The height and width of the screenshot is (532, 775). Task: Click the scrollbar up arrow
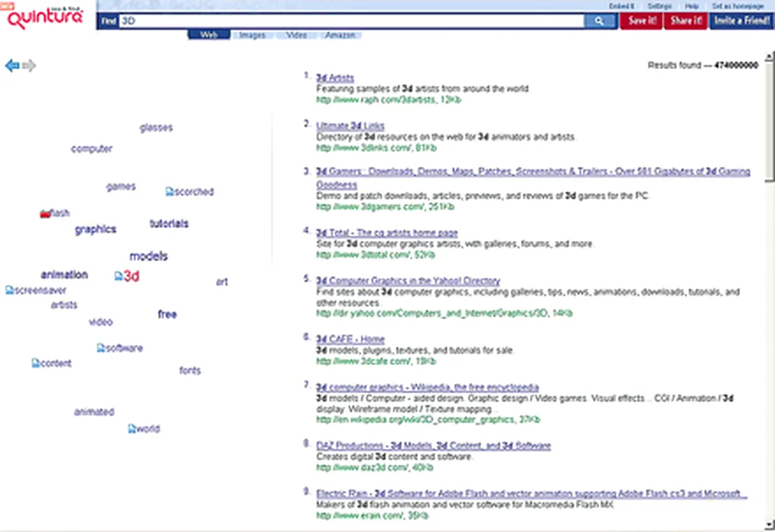click(769, 57)
